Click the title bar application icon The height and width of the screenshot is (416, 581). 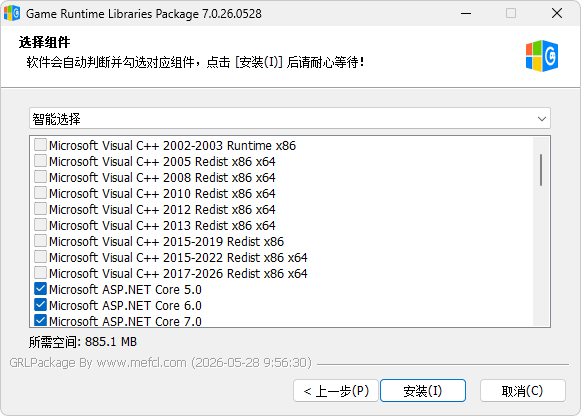[12, 13]
